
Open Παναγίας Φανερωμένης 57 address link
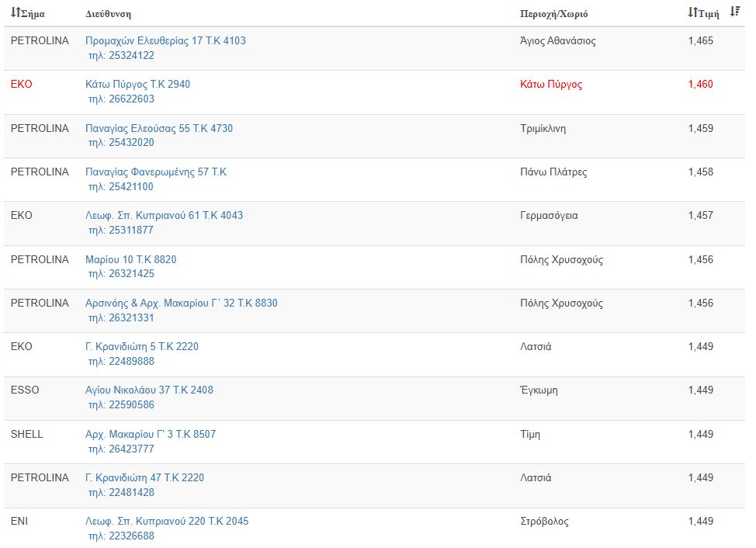pyautogui.click(x=155, y=172)
